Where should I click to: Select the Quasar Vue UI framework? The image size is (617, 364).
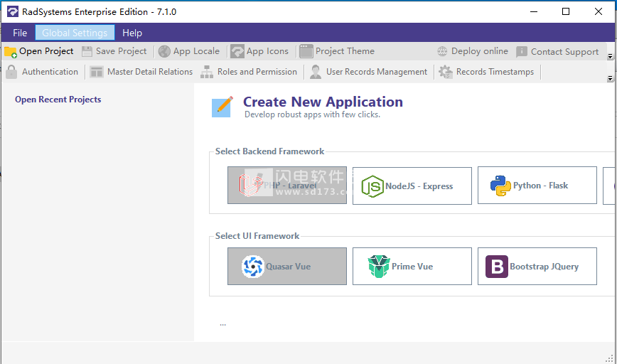pos(287,266)
